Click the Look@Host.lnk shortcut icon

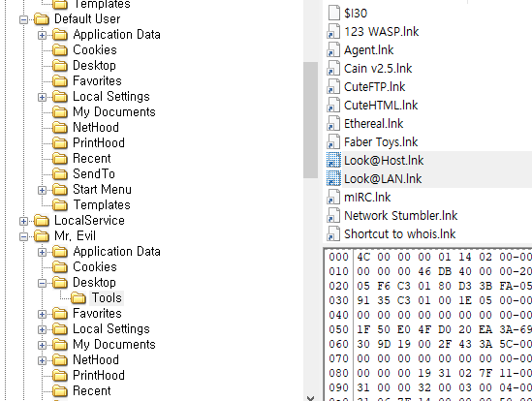333,160
